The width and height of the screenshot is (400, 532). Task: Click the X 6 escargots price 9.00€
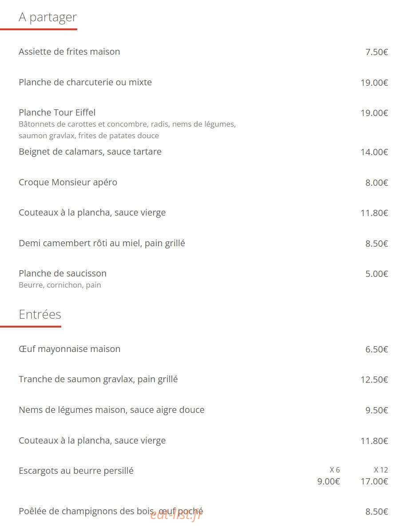(329, 481)
